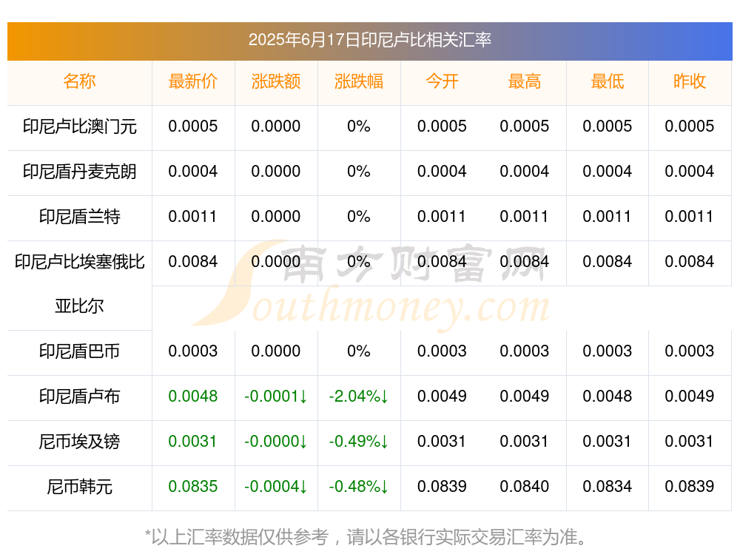Select the 印尼盾卢布 row name
The image size is (740, 560).
(x=79, y=397)
